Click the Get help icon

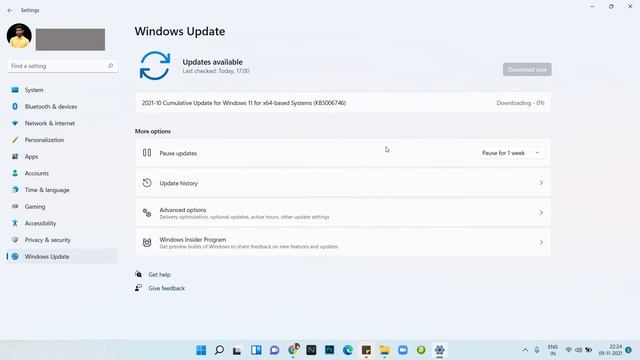point(138,274)
